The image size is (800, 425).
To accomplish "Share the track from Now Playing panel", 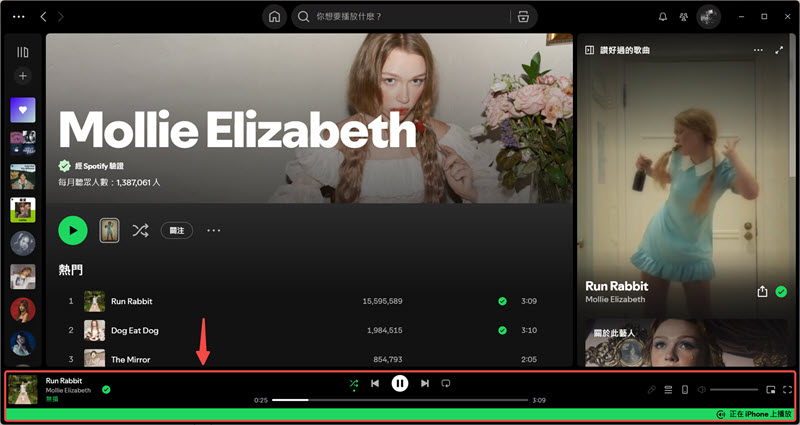I will point(762,291).
